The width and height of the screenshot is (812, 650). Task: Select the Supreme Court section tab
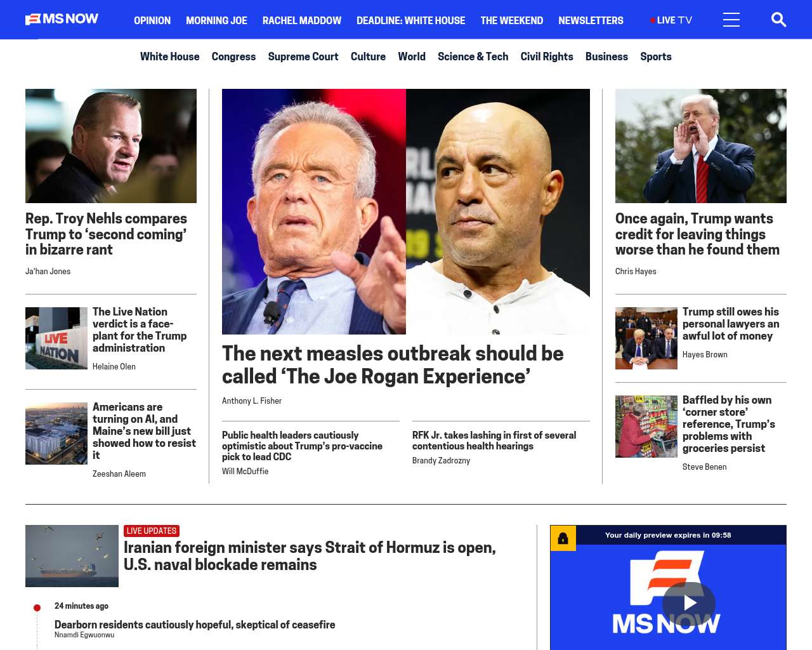click(x=303, y=56)
